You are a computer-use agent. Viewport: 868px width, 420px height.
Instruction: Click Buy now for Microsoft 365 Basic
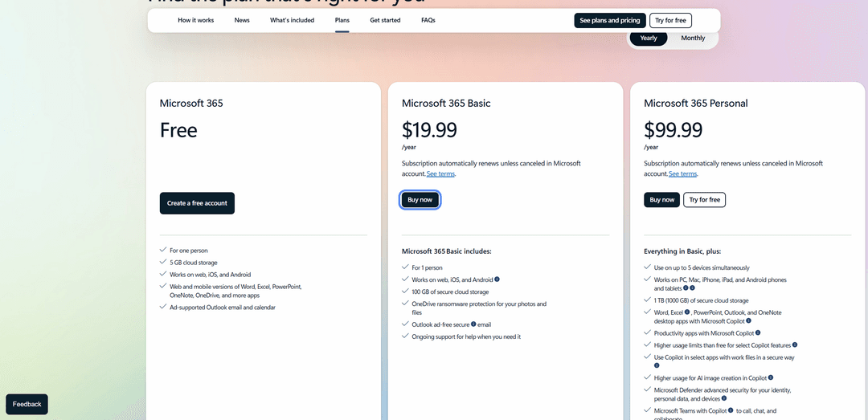click(420, 200)
